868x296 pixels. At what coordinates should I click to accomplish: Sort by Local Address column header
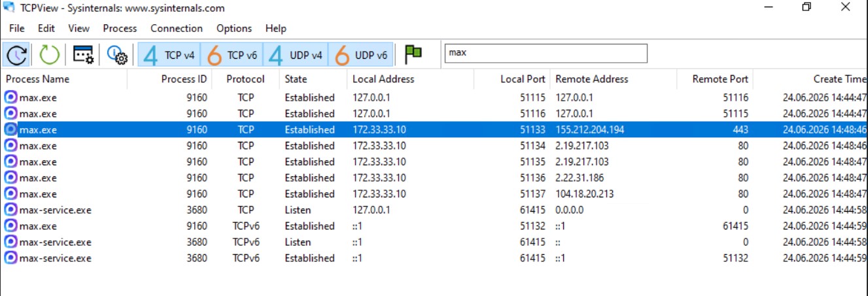click(410, 79)
